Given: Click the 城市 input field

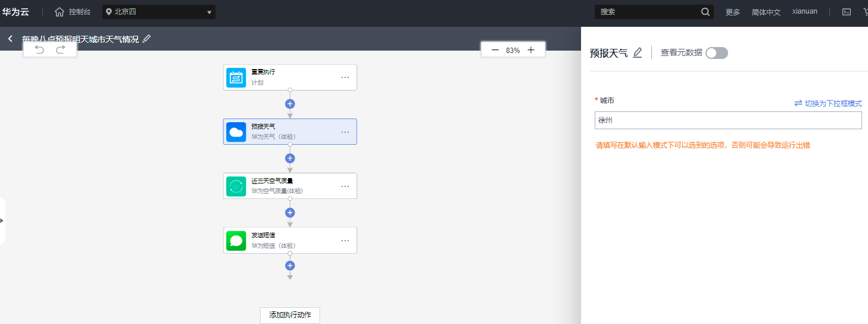Looking at the screenshot, I should 728,120.
